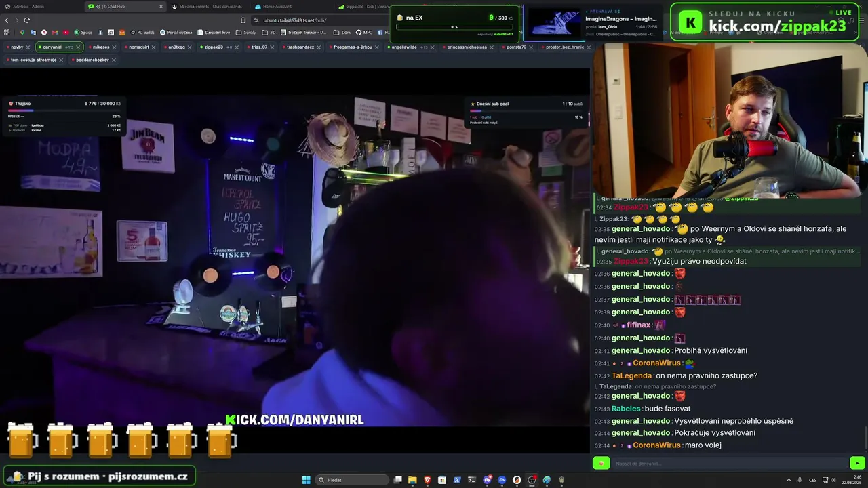
Task: Open the PC builds bookmark
Action: pos(143,33)
